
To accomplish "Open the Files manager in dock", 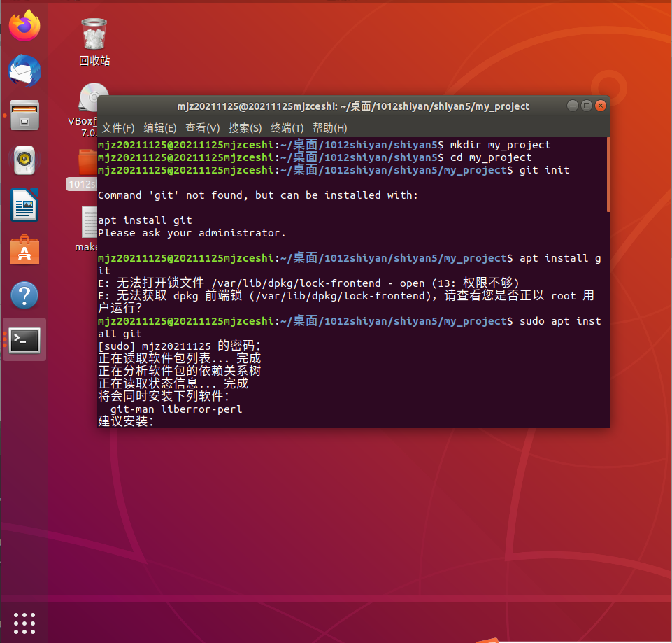I will pyautogui.click(x=24, y=115).
